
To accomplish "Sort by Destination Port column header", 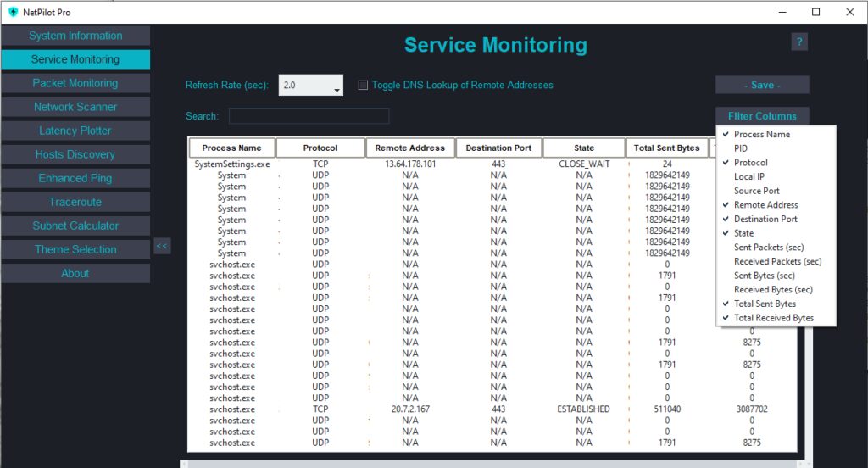I will (x=498, y=148).
